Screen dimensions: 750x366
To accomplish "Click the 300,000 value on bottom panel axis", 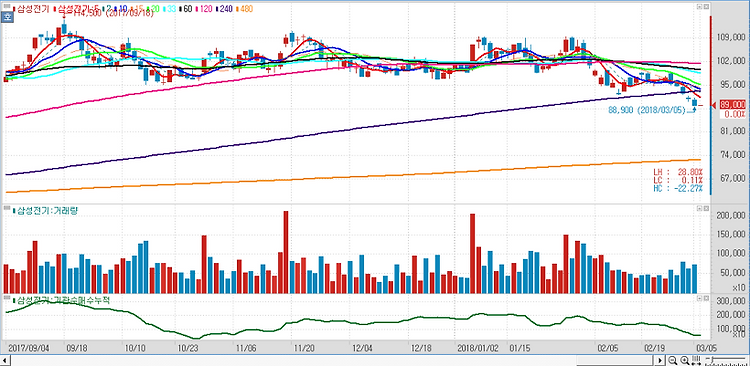I will 731,300.
